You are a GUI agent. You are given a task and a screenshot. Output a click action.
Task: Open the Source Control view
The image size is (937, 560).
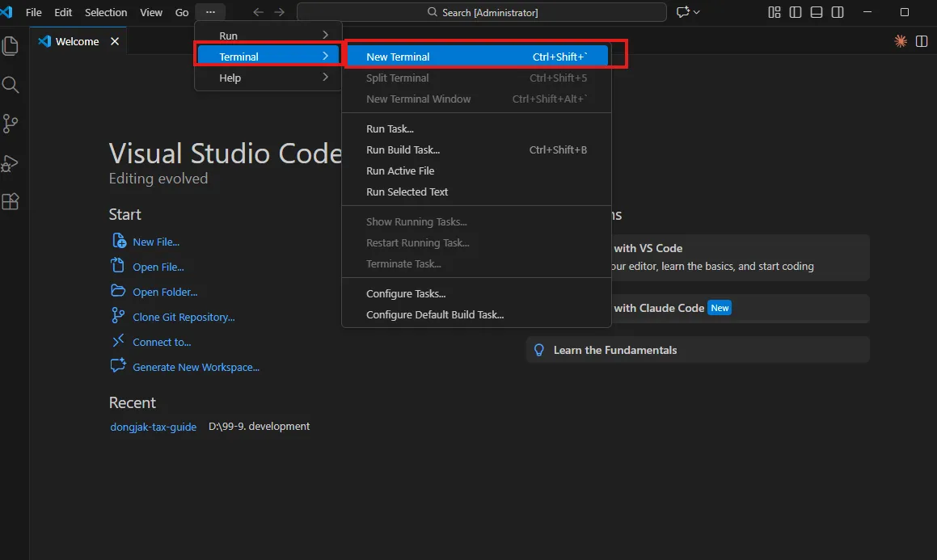11,124
